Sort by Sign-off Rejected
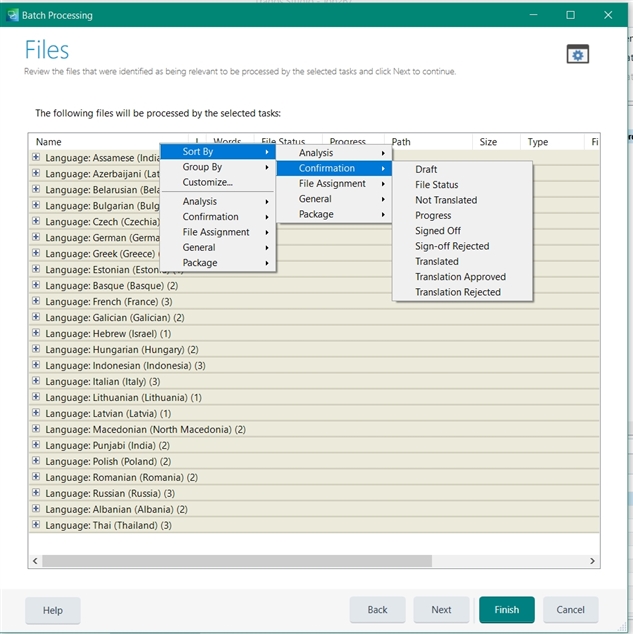This screenshot has height=634, width=633. (462, 246)
